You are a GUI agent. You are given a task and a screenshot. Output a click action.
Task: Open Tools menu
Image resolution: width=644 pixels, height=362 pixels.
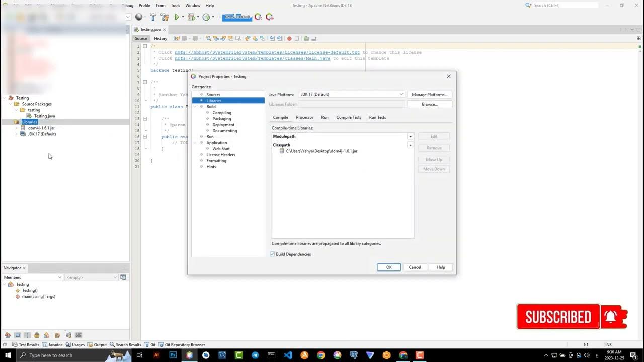(175, 5)
